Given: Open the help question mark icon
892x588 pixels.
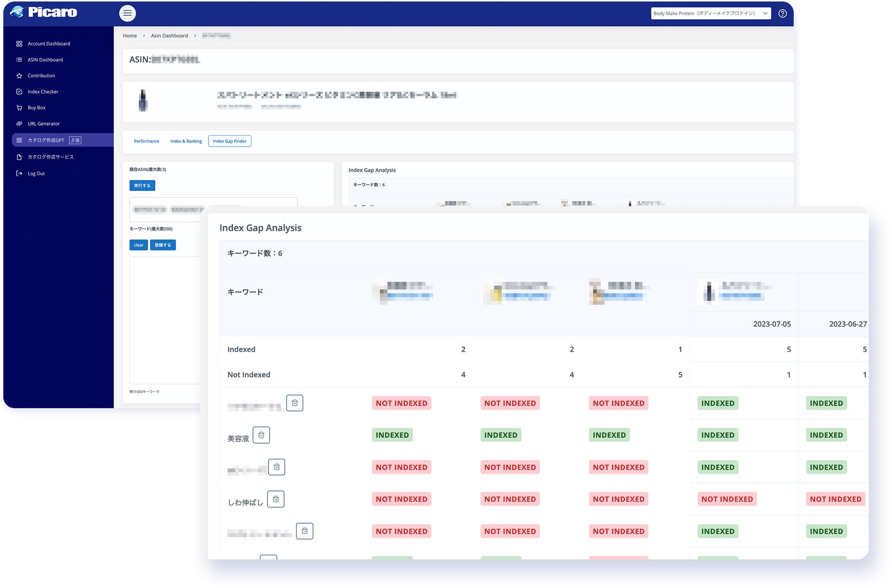Looking at the screenshot, I should (x=783, y=13).
